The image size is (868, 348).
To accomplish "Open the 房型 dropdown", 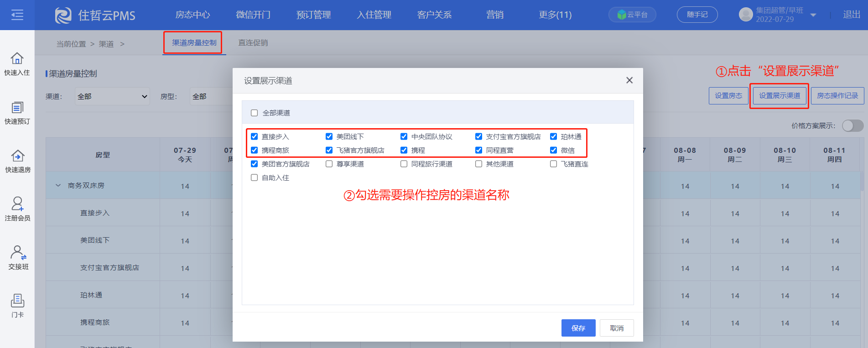I will (x=211, y=96).
